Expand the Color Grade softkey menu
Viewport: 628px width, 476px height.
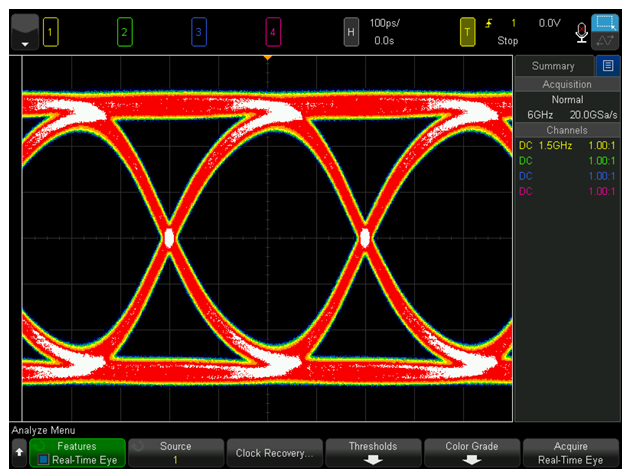coord(472,453)
